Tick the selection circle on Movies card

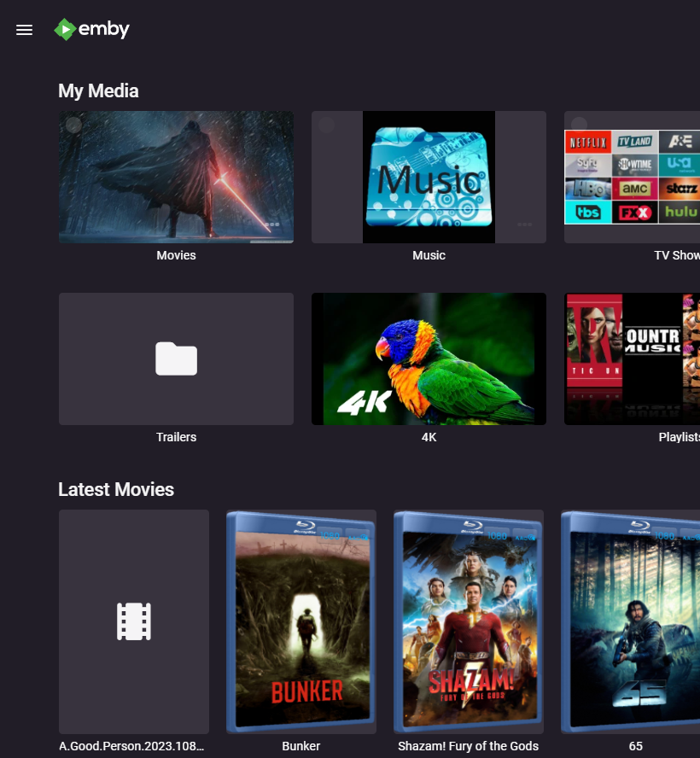point(73,125)
